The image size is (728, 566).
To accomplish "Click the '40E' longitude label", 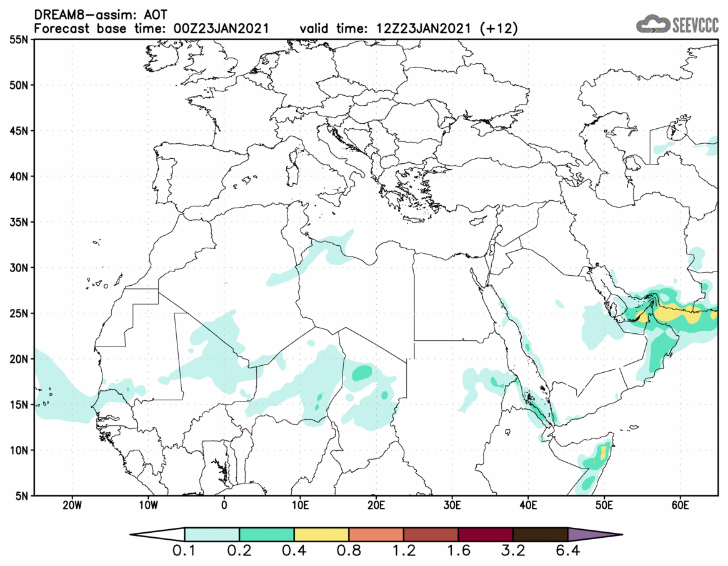I will point(529,505).
